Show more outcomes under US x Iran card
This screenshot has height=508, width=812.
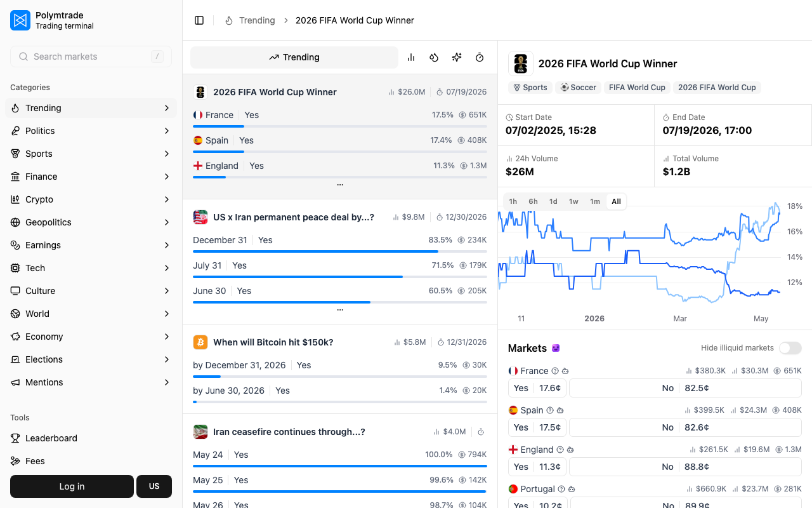point(340,310)
